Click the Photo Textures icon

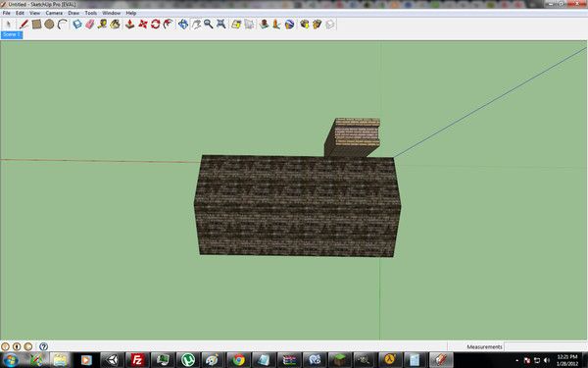[x=276, y=25]
